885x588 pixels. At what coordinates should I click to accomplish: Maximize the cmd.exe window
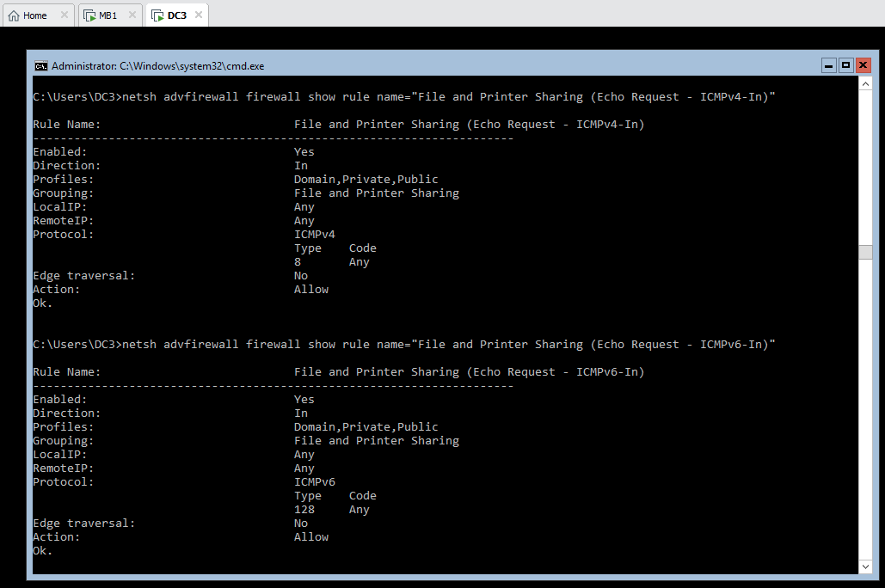845,65
